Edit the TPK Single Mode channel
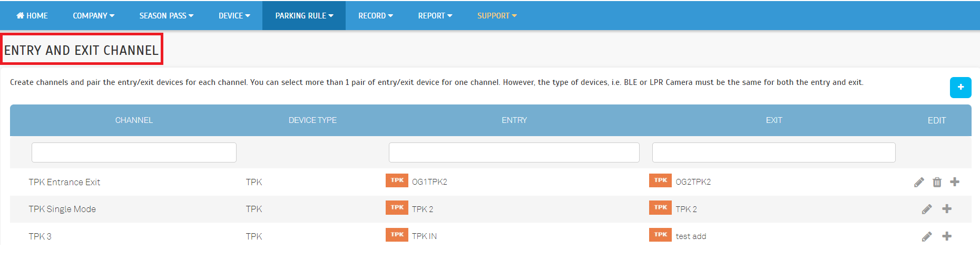Image resolution: width=980 pixels, height=258 pixels. point(927,209)
